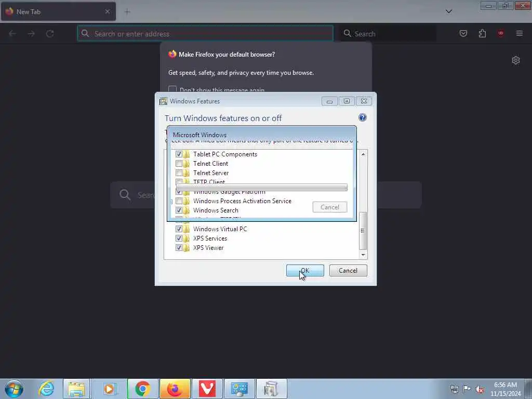Click the features list scrollbar thumb
The width and height of the screenshot is (532, 399).
[363, 231]
